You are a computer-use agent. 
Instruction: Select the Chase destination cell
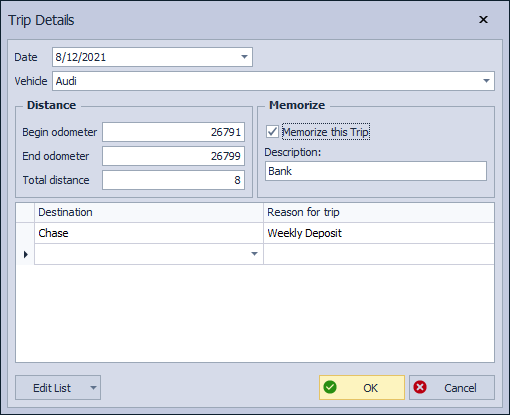149,233
